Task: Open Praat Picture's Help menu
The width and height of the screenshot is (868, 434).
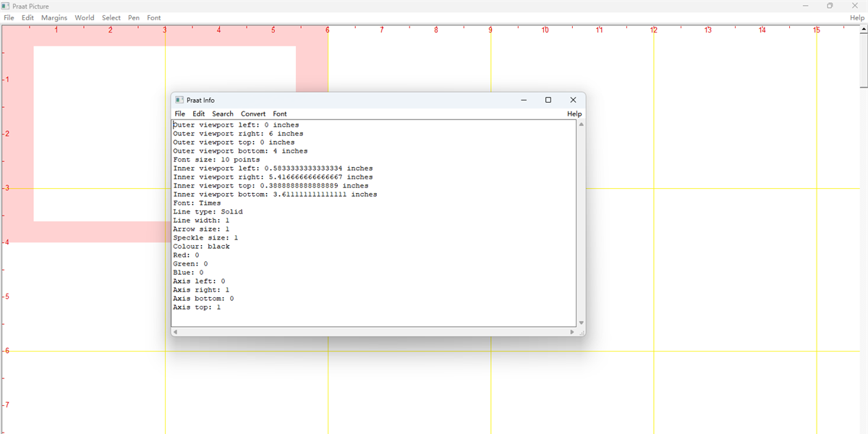Action: [x=856, y=17]
